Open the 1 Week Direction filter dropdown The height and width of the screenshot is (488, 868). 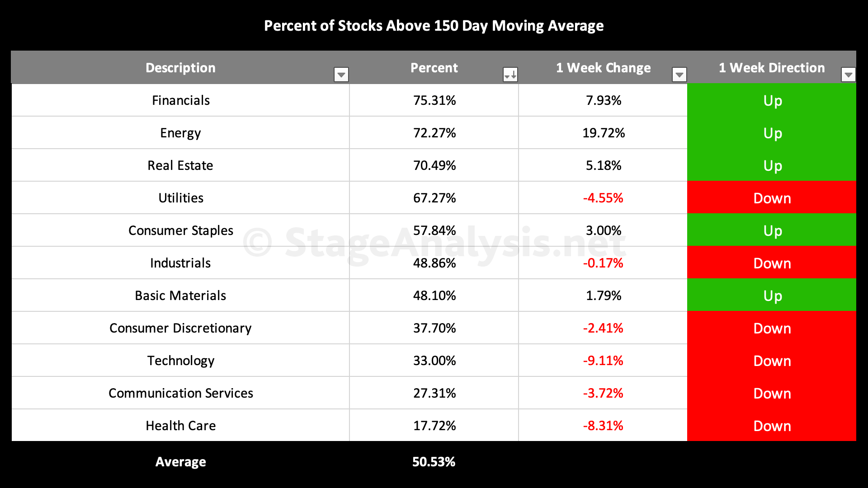coord(848,74)
